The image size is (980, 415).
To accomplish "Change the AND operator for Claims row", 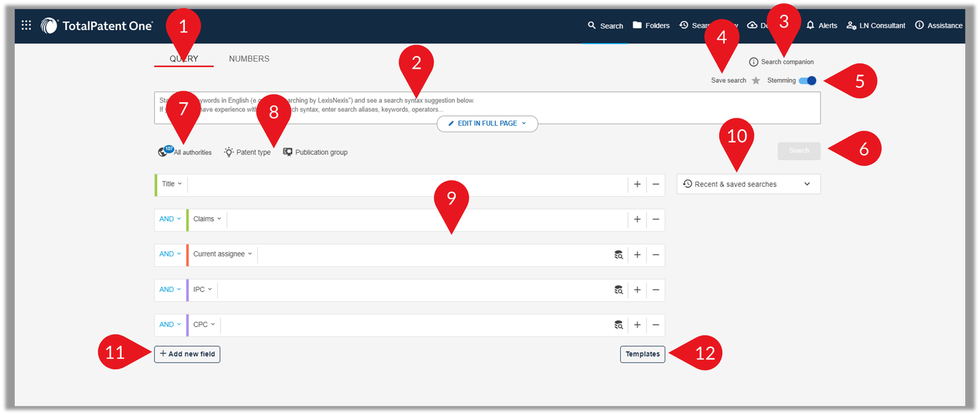I will [x=170, y=219].
